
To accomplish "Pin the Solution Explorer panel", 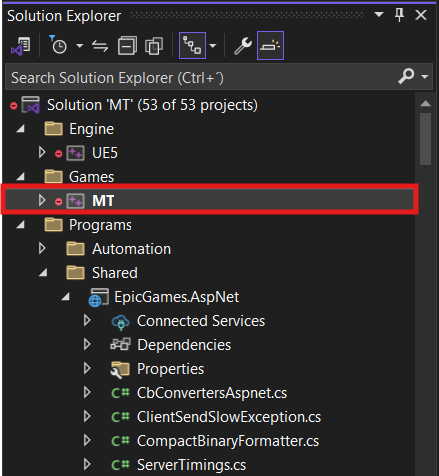I will (x=399, y=15).
